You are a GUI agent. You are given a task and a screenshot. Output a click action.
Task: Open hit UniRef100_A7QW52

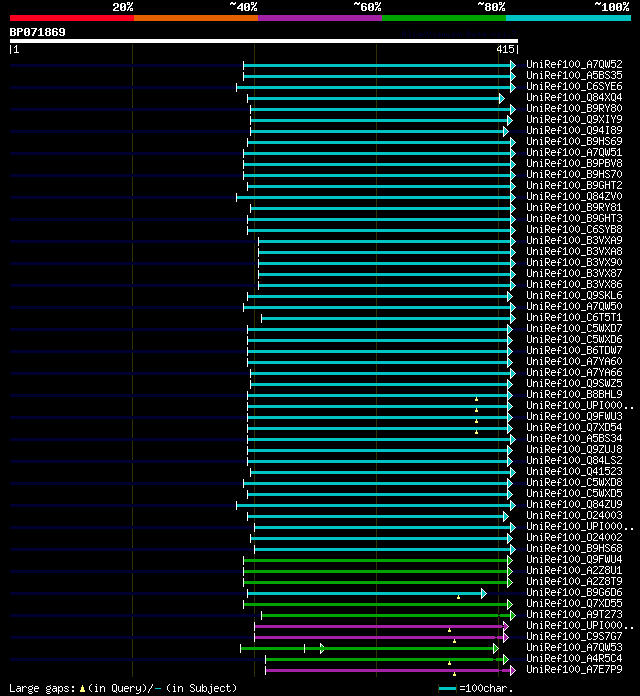point(574,64)
